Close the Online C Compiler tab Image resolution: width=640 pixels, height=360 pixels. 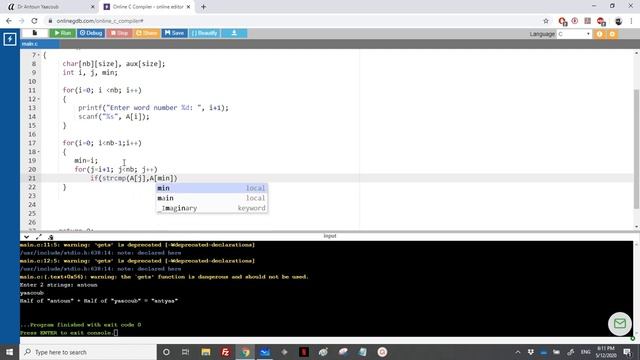(x=189, y=7)
